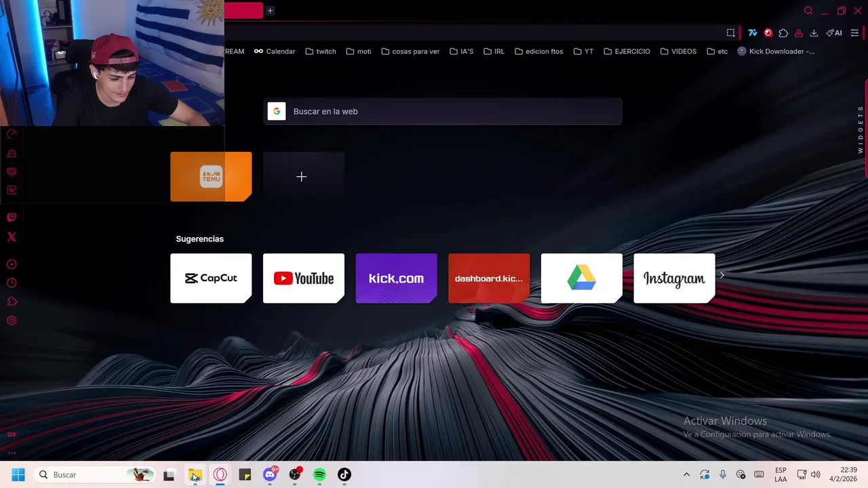Image resolution: width=868 pixels, height=488 pixels.
Task: Open the YouTube suggestion tile
Action: tap(304, 278)
